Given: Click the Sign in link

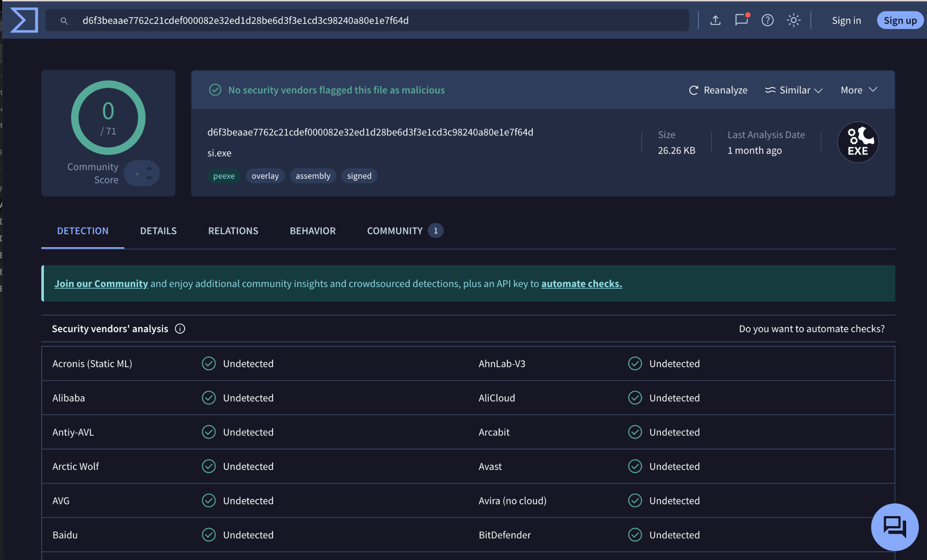Looking at the screenshot, I should click(846, 20).
